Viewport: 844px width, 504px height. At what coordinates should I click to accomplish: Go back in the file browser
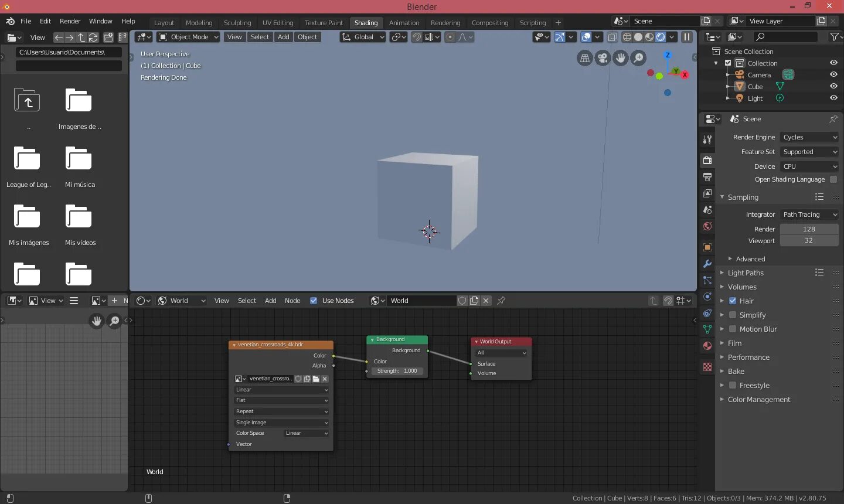tap(59, 38)
